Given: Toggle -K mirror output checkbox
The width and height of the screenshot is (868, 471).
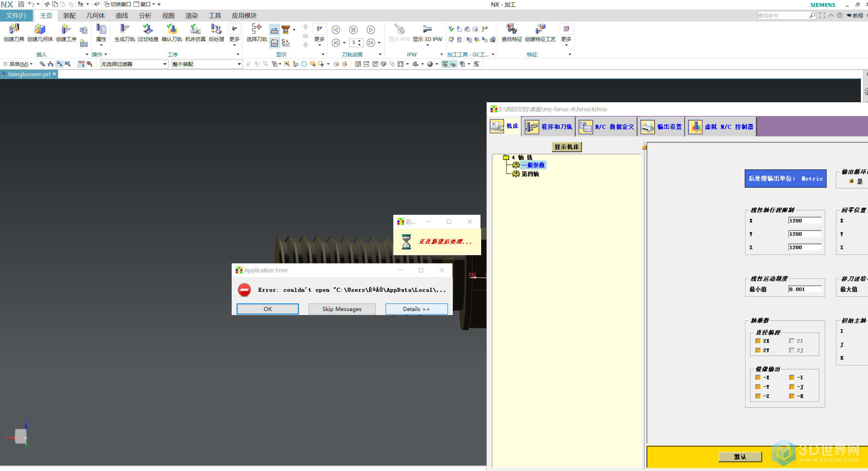Looking at the screenshot, I should click(x=792, y=396).
